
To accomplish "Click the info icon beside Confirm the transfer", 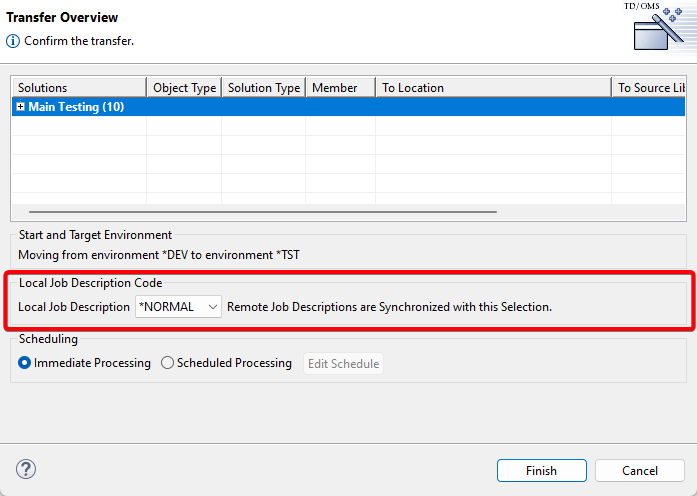I will click(12, 41).
